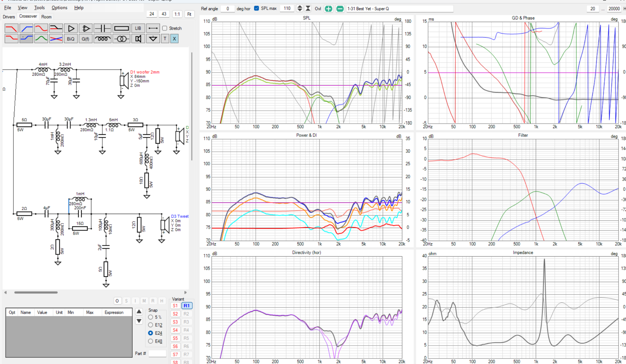Viewport: 626px width, 364px height.
Task: Open the LIB component library
Action: coord(138,28)
